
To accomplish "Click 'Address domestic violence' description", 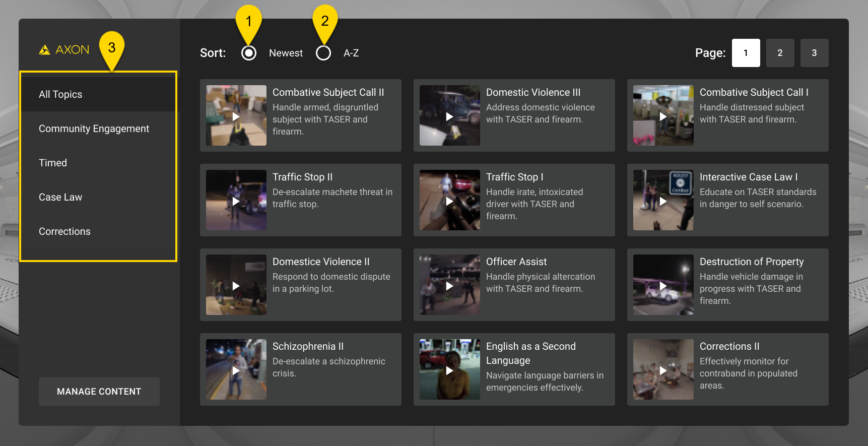I will (x=540, y=113).
